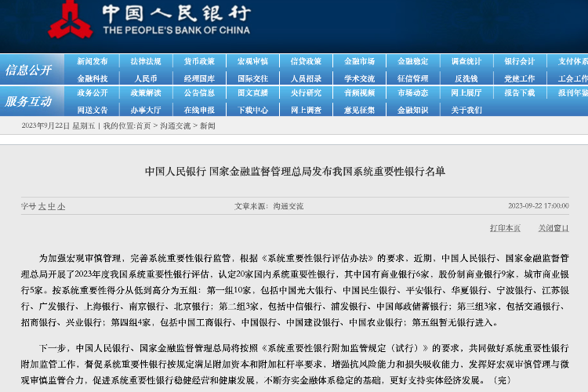The width and height of the screenshot is (588, 392).
Task: Select 公告信息 in navigation
Action: pos(199,93)
